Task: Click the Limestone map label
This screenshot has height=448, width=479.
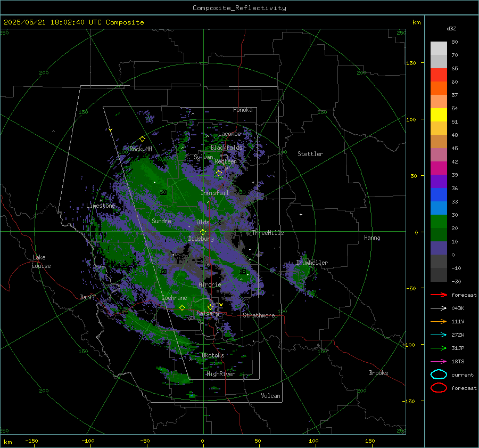Action: coord(101,206)
